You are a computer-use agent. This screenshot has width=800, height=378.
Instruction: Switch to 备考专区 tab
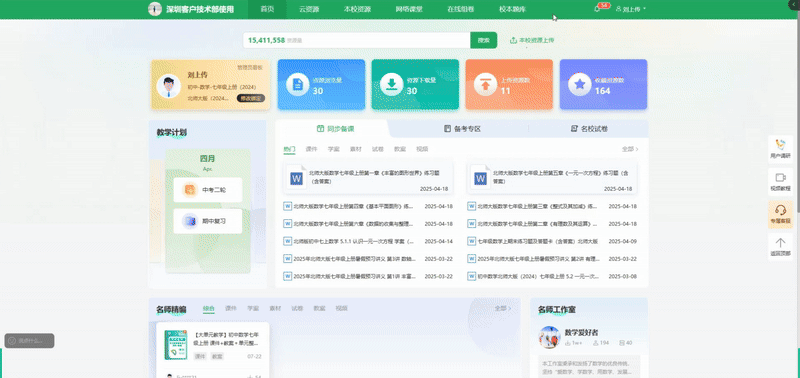pyautogui.click(x=462, y=129)
